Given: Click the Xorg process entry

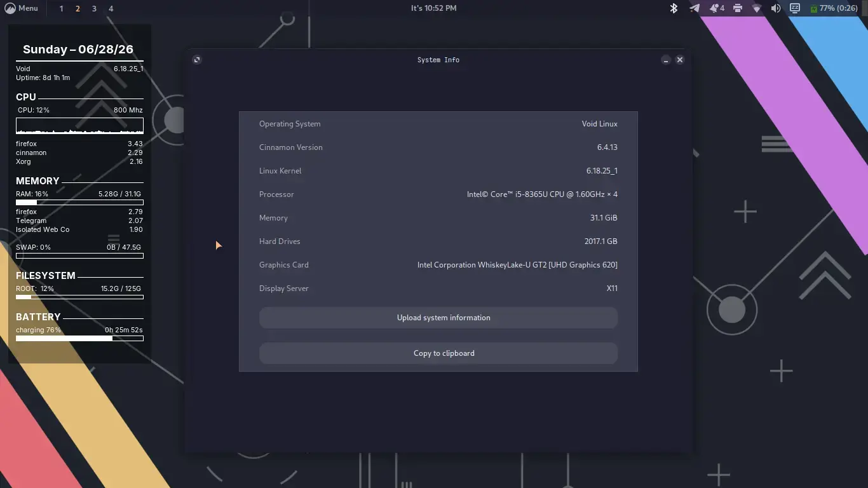Looking at the screenshot, I should [x=24, y=161].
